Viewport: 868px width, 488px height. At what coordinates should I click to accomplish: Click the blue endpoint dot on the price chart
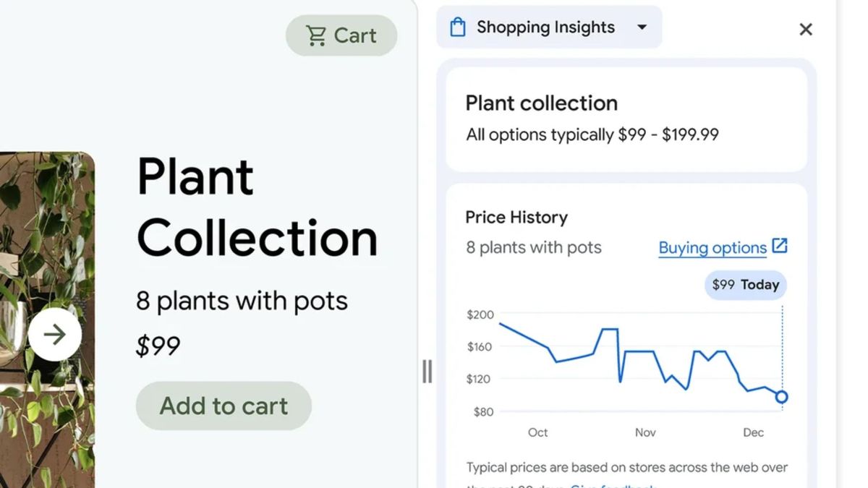tap(781, 396)
